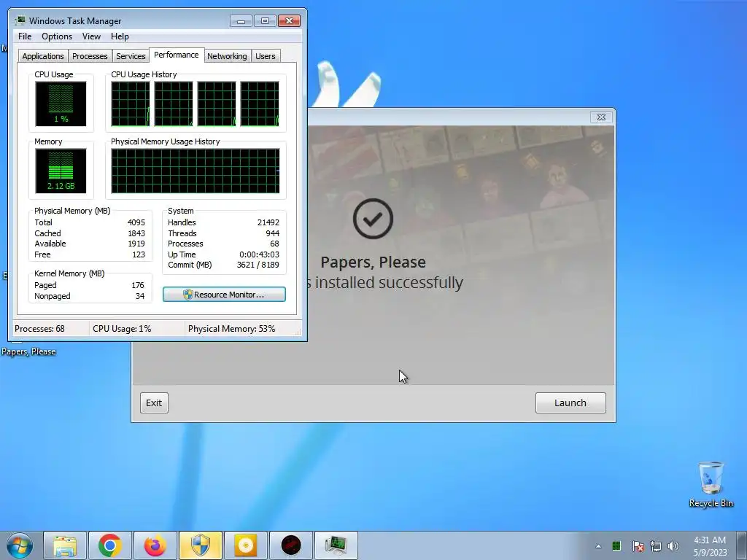
Task: Switch to the Applications tab
Action: [x=43, y=56]
